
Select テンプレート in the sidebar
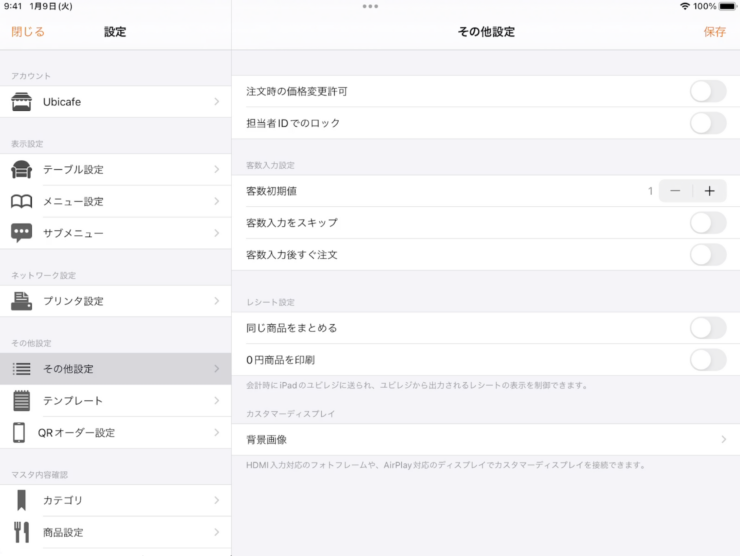click(116, 401)
